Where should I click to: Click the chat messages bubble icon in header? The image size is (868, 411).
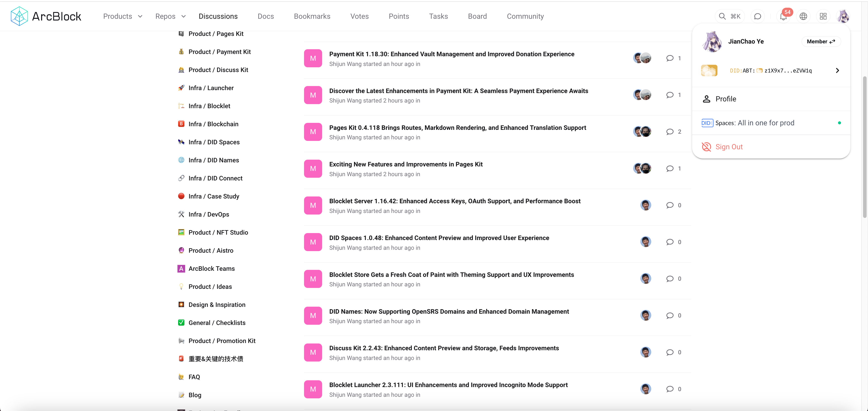[757, 16]
